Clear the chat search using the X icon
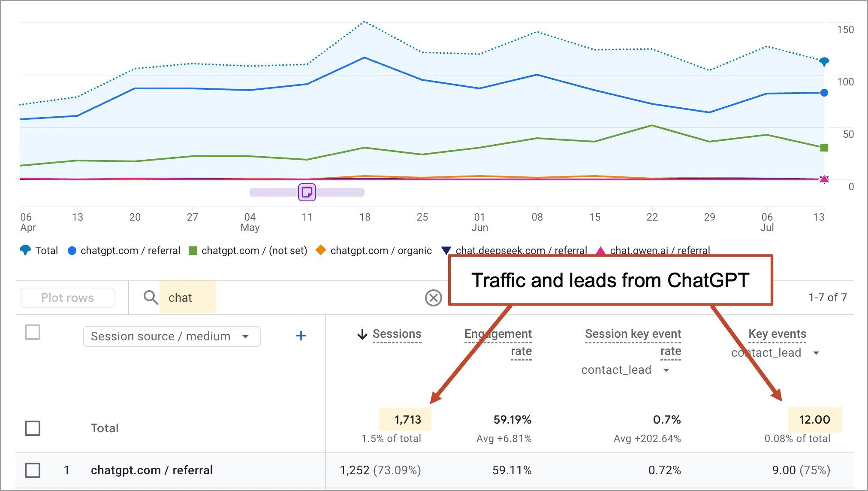This screenshot has width=868, height=491. 433,298
